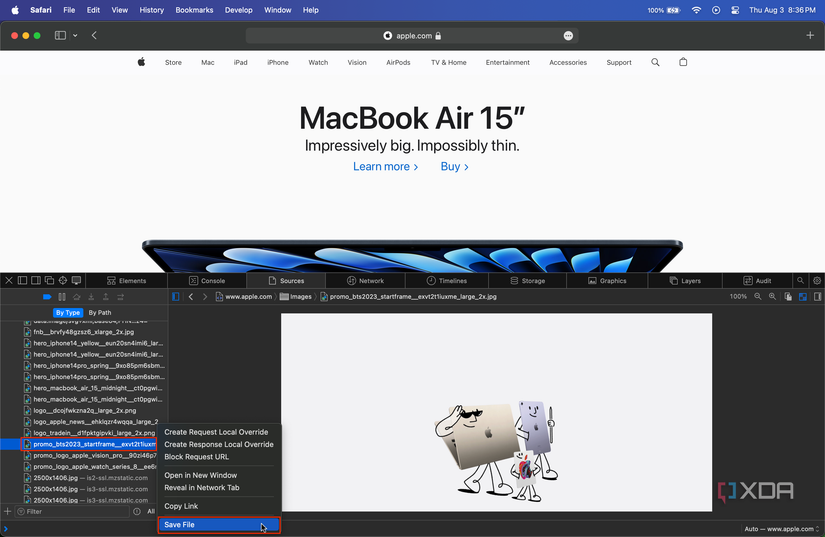
Task: Select By Path grouping
Action: point(100,312)
